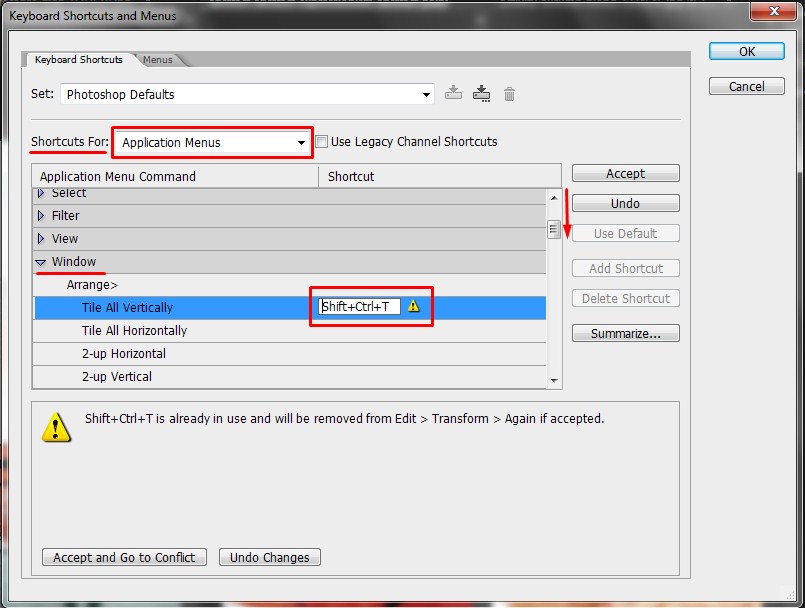805x608 pixels.
Task: Expand the Select menu group
Action: pyautogui.click(x=41, y=193)
